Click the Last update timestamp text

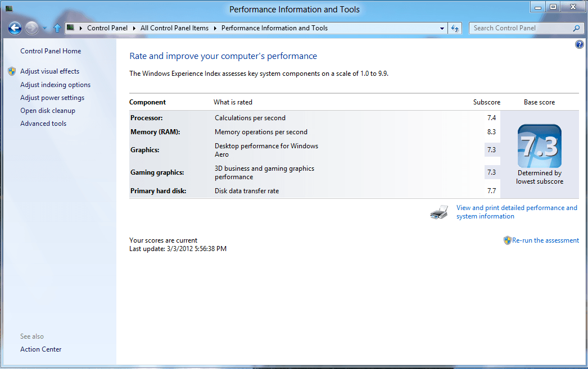(178, 249)
